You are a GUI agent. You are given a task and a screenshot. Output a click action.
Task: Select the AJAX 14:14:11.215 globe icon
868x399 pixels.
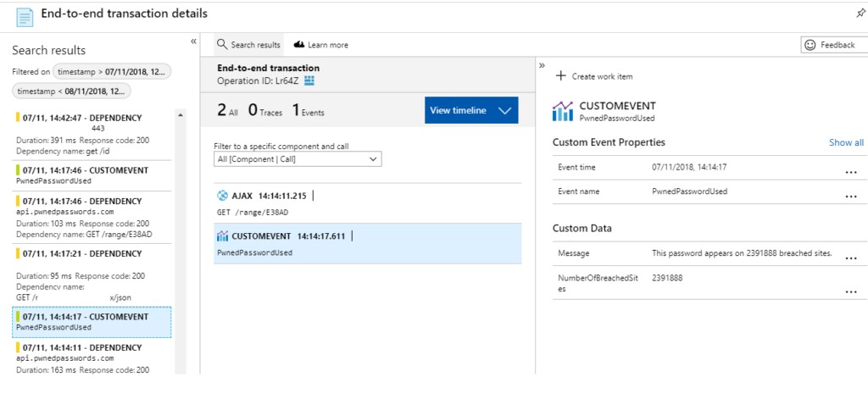click(x=223, y=196)
